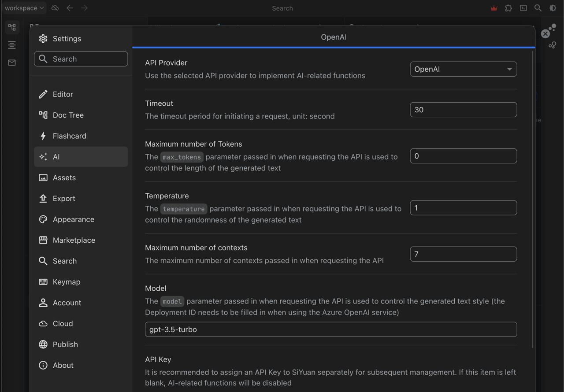564x392 pixels.
Task: Click the top bar Search field
Action: coord(282,8)
